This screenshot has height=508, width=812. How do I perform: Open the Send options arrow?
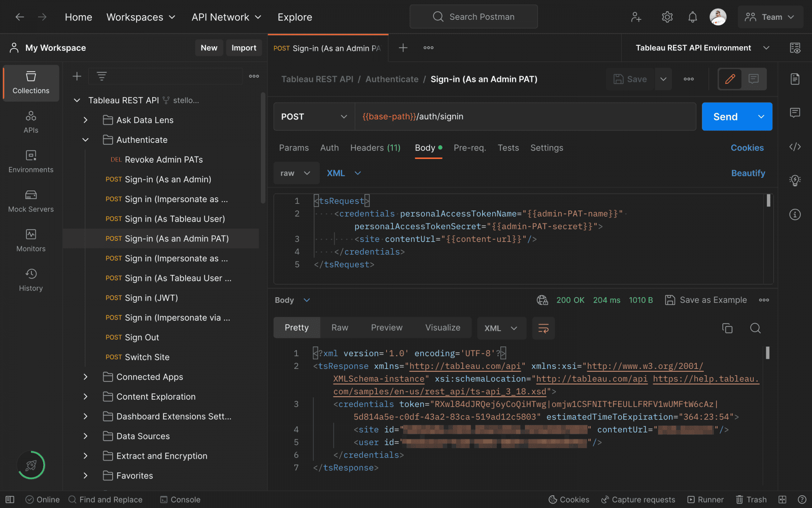[x=761, y=117]
